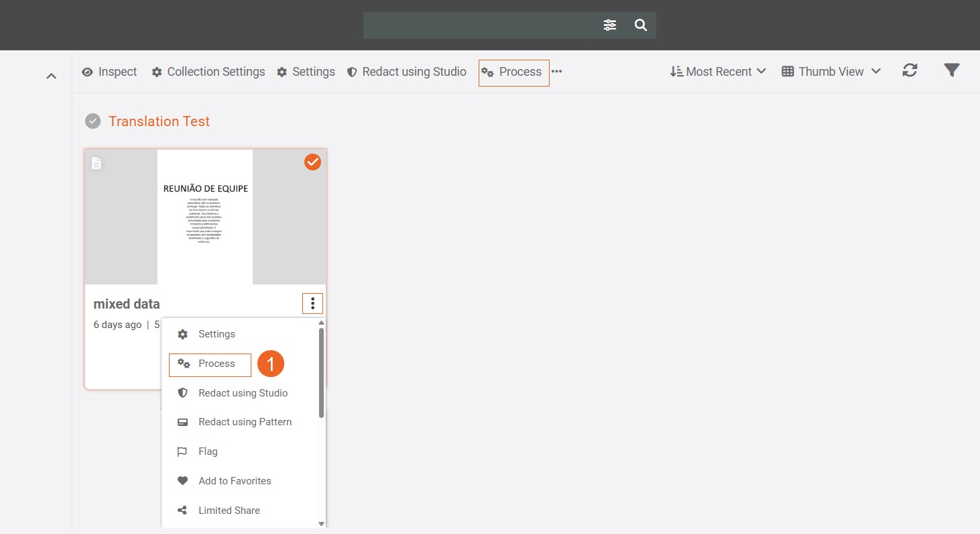Click the context menu scrollbar
The height and width of the screenshot is (534, 980).
click(x=321, y=372)
